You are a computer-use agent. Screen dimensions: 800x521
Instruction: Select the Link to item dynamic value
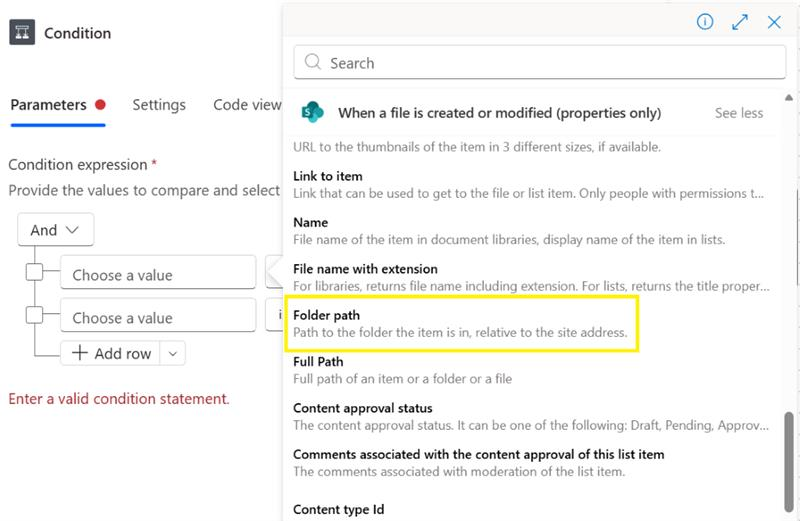tap(529, 184)
